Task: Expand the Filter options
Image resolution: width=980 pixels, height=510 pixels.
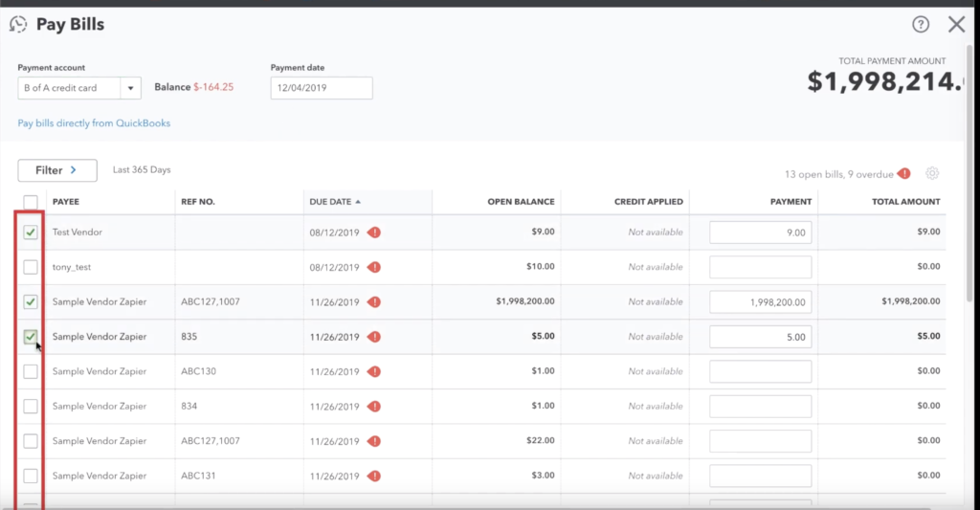Action: pyautogui.click(x=57, y=170)
